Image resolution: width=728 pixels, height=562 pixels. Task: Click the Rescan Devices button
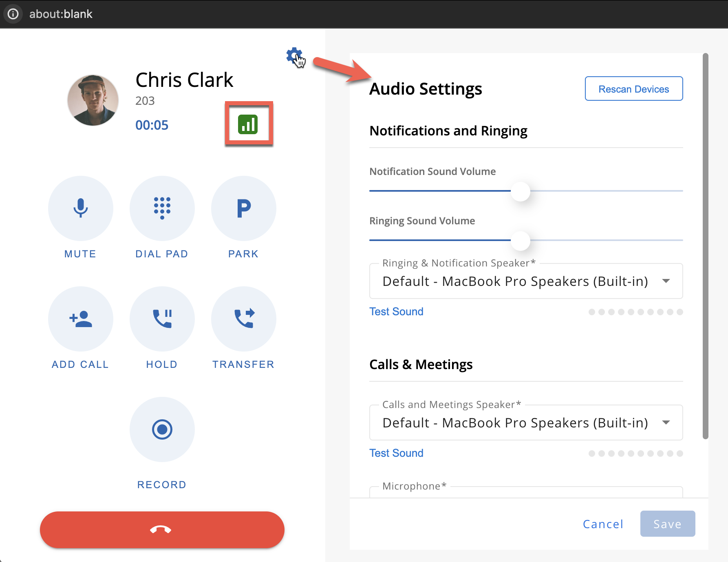point(633,89)
